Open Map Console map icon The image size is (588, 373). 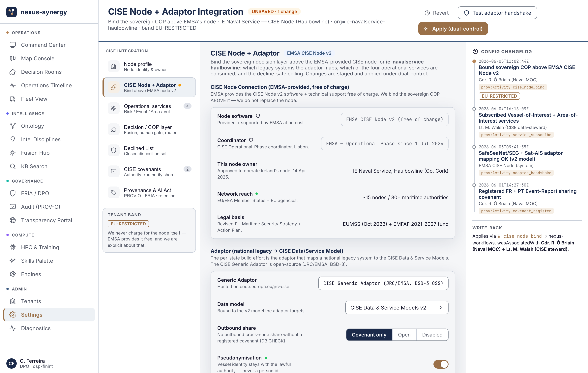pyautogui.click(x=13, y=58)
